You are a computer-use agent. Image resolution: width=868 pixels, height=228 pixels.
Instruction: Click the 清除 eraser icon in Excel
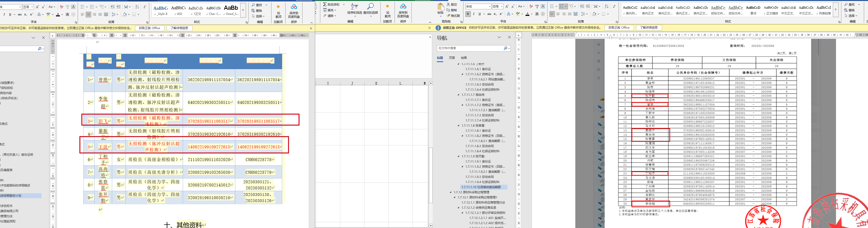(325, 16)
